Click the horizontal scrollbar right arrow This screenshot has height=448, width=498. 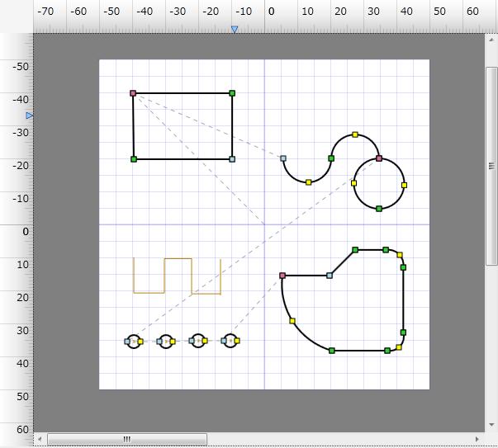click(477, 439)
